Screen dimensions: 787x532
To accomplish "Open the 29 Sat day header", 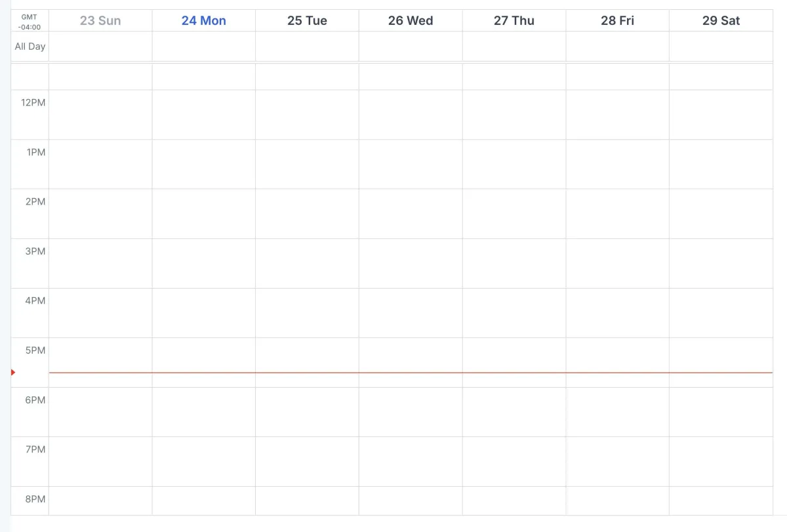I will point(721,20).
